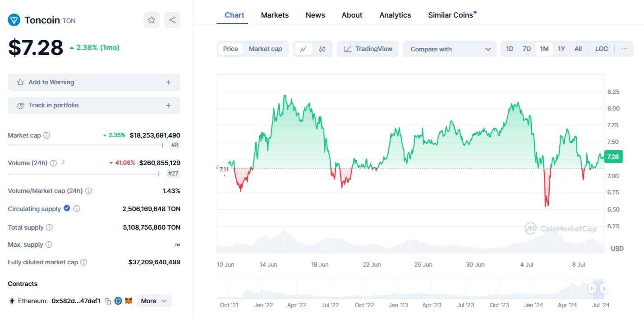Set chart range to 1D
Screen dimensions: 644x318
pos(510,49)
